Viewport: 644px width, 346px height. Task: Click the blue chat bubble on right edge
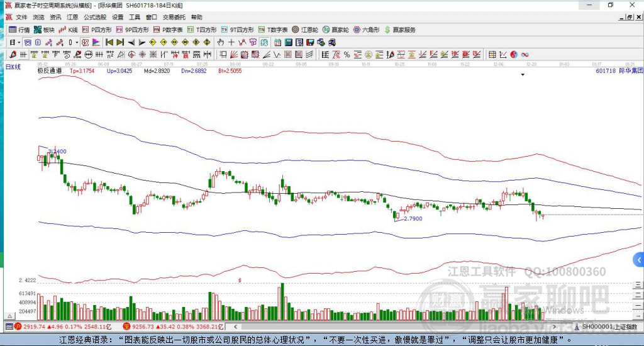tap(638, 259)
